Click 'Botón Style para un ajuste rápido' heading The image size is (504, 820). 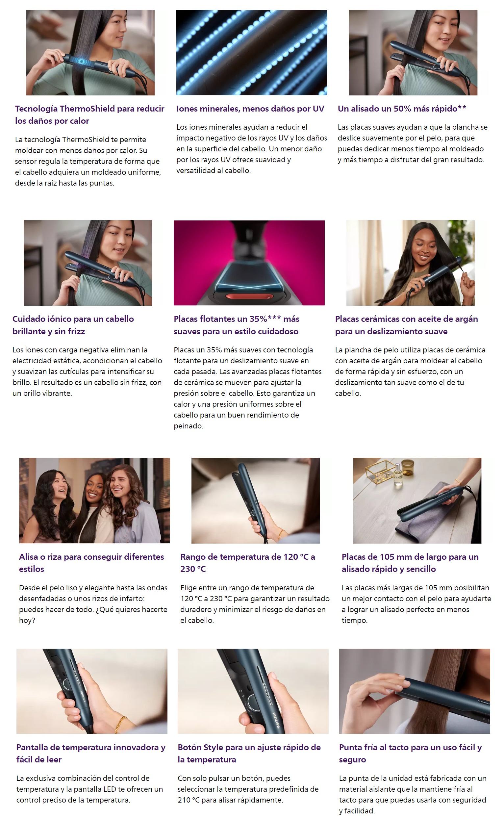click(x=249, y=753)
